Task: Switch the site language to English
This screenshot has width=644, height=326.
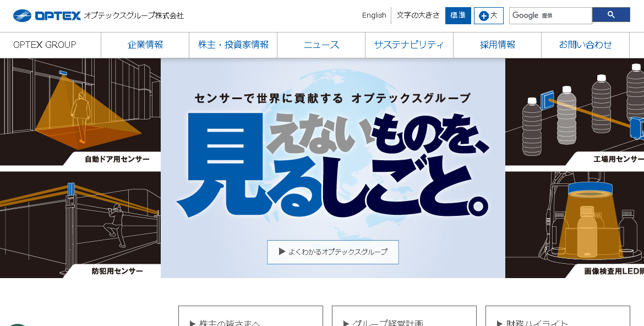Action: pos(374,15)
